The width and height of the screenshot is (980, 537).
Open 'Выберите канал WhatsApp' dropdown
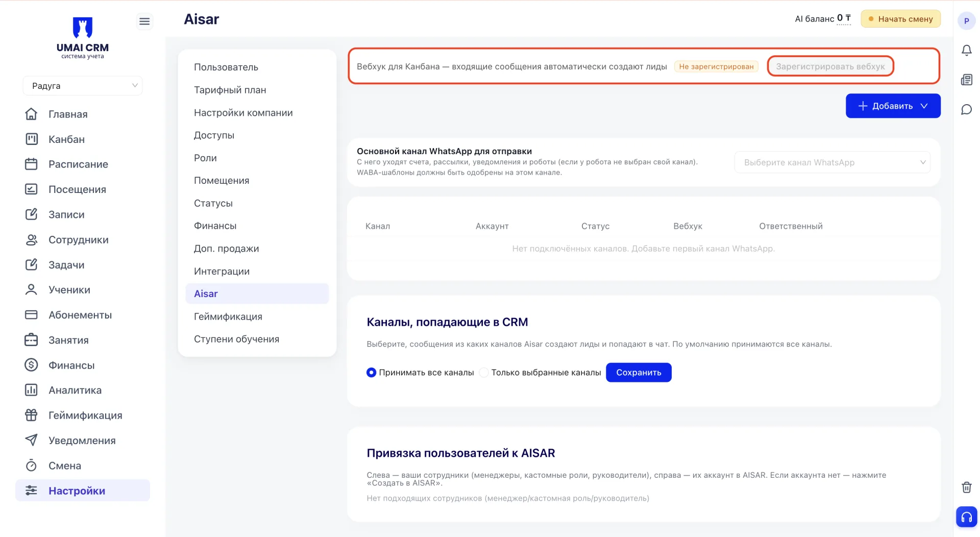832,162
